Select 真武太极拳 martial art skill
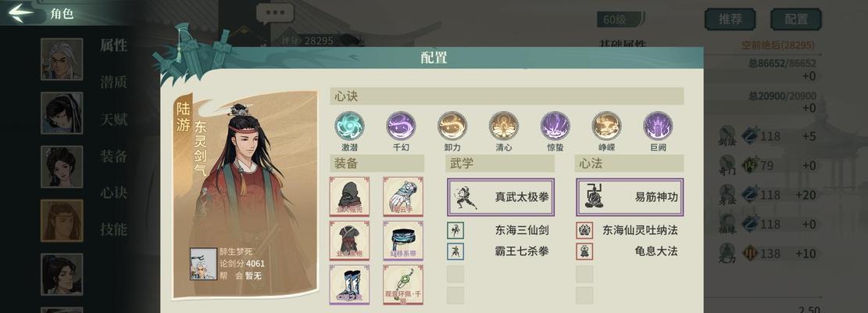 point(501,197)
